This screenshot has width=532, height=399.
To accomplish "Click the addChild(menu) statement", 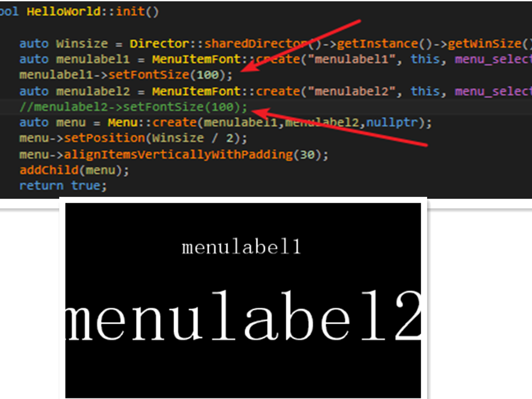I will coord(74,170).
